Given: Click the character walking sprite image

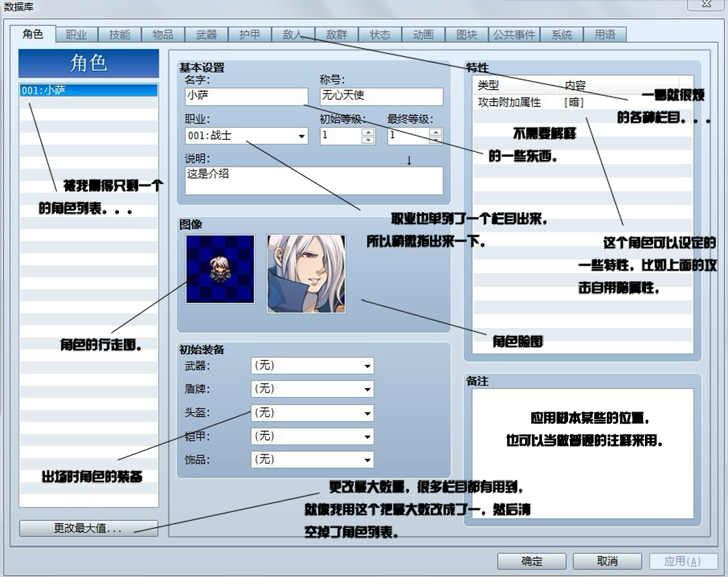Looking at the screenshot, I should [220, 269].
